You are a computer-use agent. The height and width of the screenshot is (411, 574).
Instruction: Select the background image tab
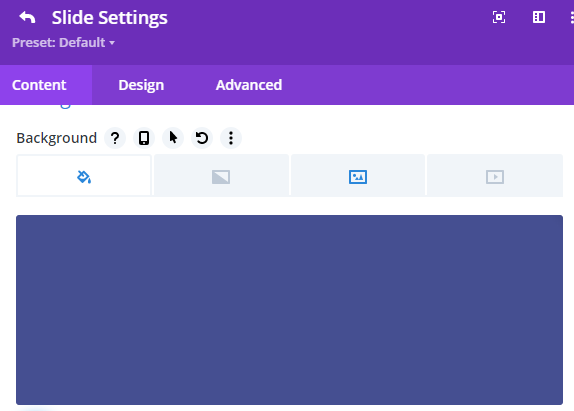[358, 176]
